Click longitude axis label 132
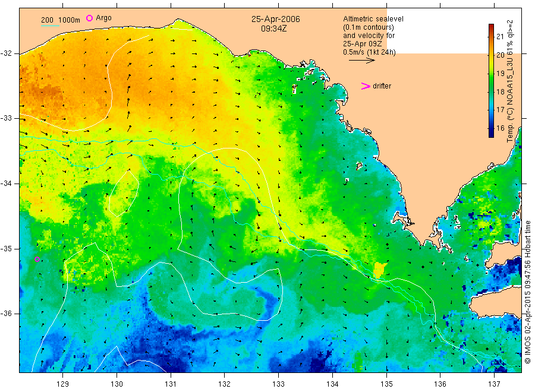 225,384
